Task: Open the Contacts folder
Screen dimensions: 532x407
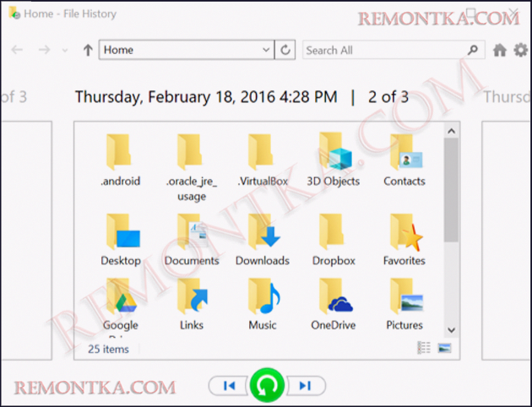Action: [404, 160]
